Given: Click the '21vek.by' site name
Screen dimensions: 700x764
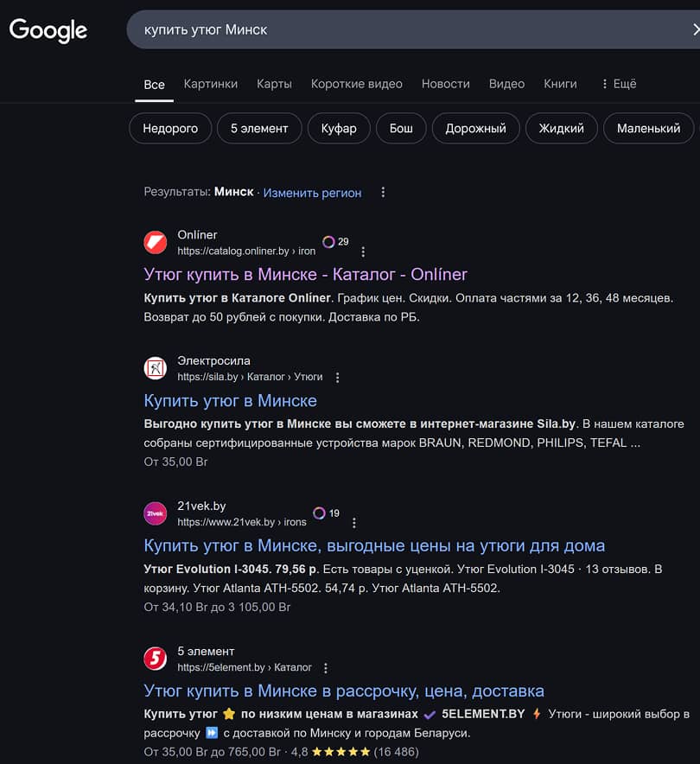Looking at the screenshot, I should click(201, 506).
